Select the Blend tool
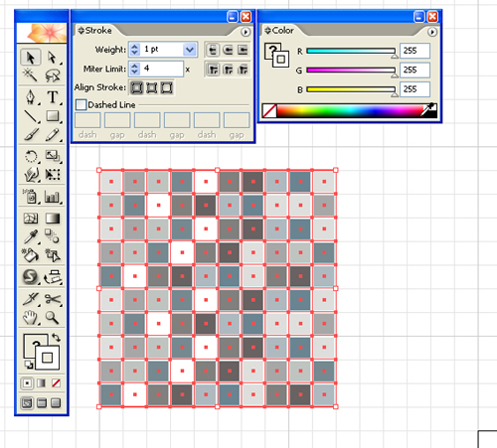 pyautogui.click(x=52, y=236)
